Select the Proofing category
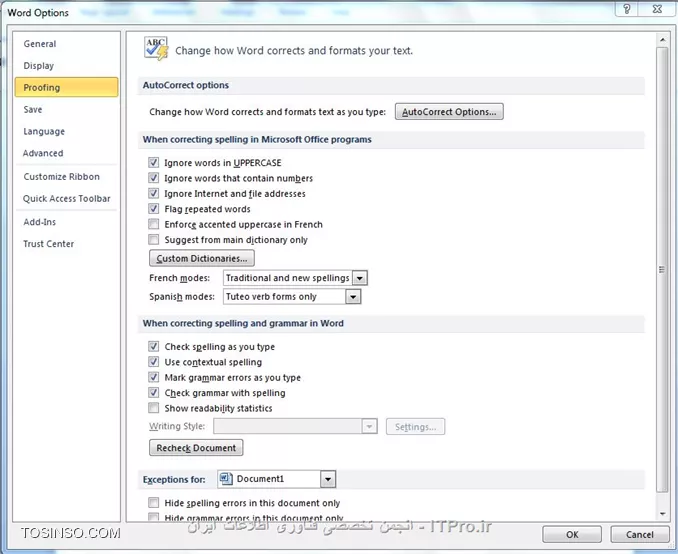Image resolution: width=678 pixels, height=554 pixels. (66, 87)
